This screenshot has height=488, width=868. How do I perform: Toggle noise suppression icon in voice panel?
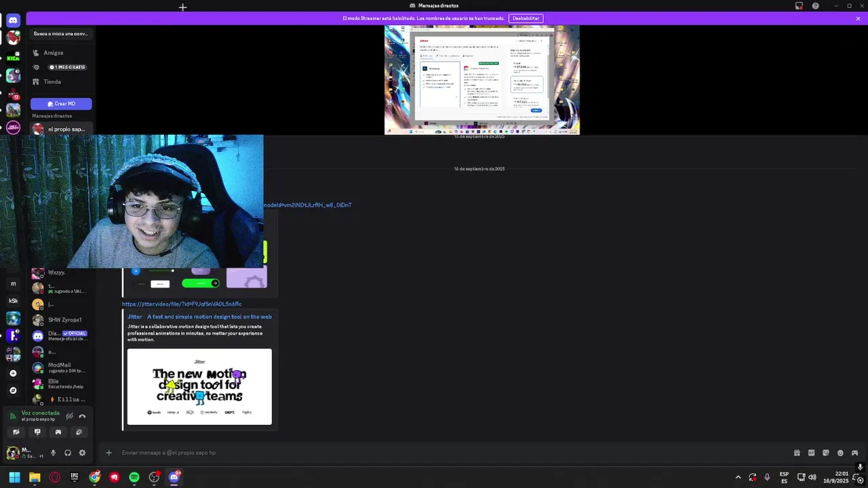tap(69, 416)
